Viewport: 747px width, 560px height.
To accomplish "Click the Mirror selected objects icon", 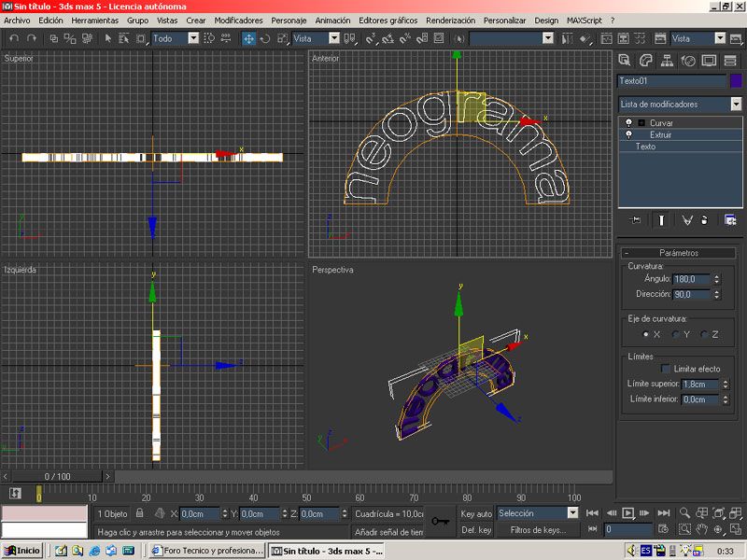I will click(x=567, y=38).
